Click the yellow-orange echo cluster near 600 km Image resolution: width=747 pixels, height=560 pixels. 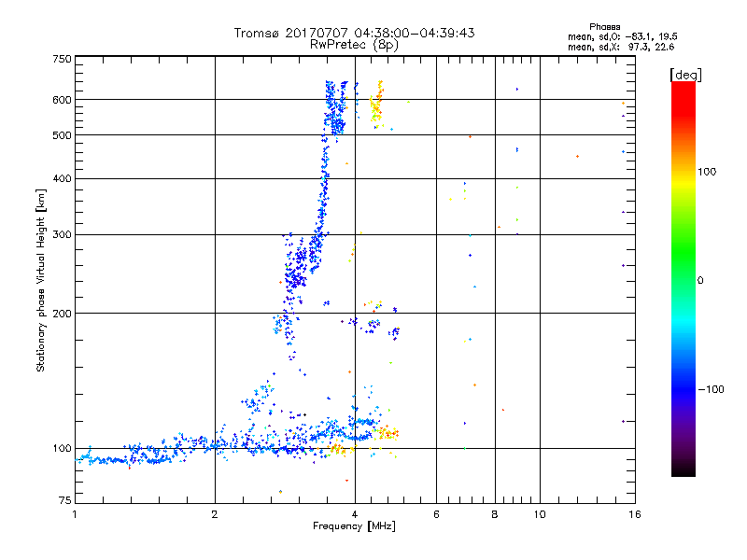click(x=376, y=104)
